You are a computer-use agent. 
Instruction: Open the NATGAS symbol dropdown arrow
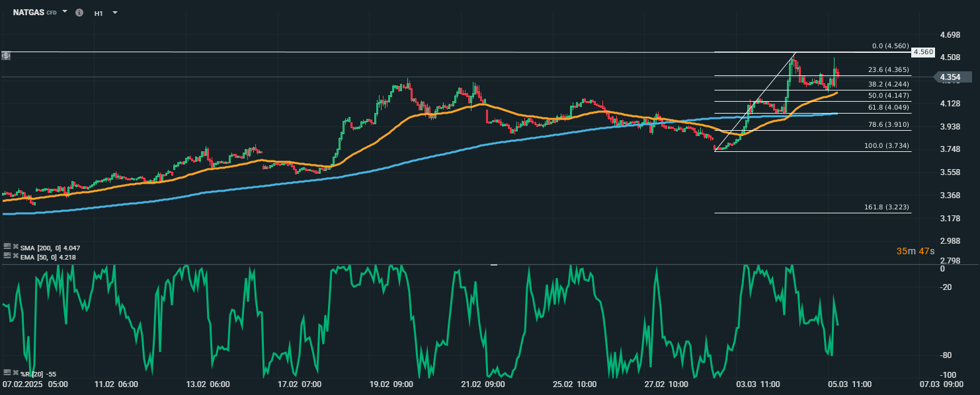click(65, 12)
